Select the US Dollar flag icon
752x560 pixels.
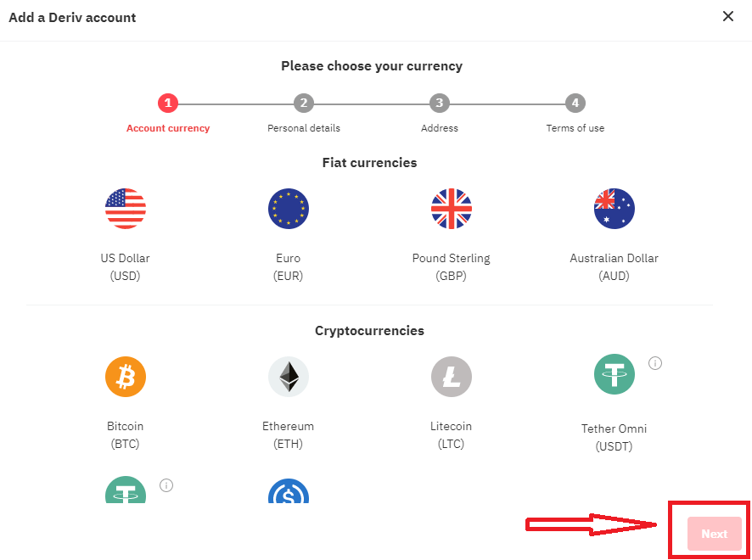(x=125, y=209)
